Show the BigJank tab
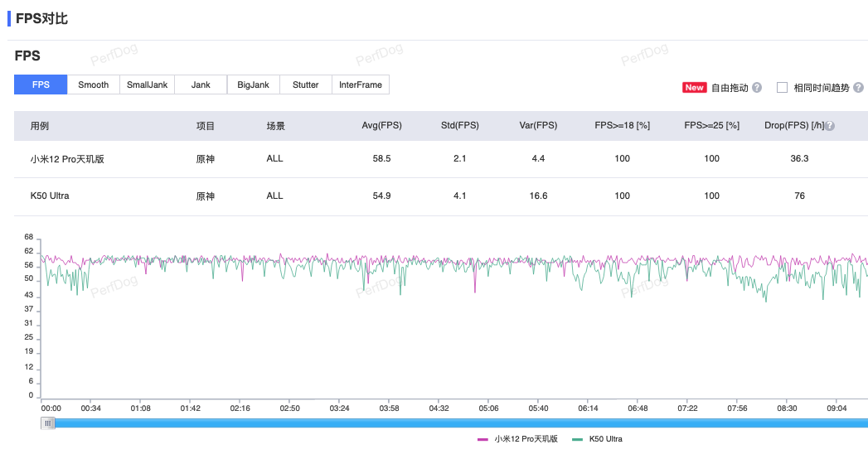 253,85
